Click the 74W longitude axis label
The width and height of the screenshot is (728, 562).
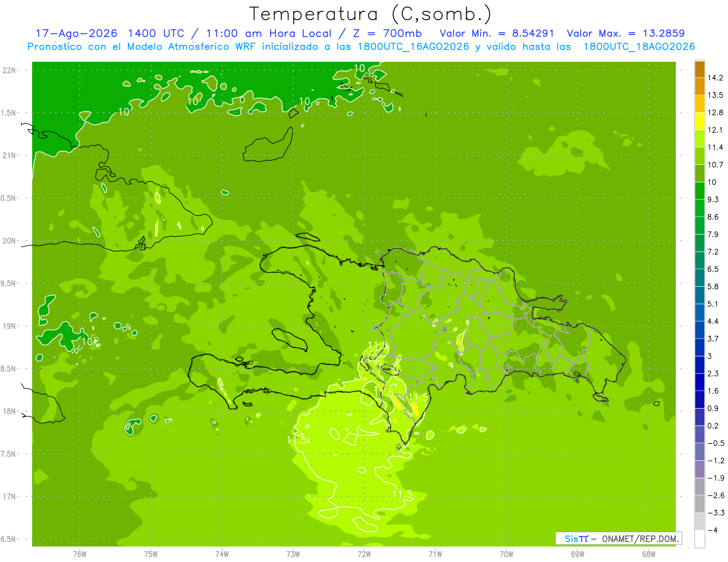pyautogui.click(x=222, y=554)
